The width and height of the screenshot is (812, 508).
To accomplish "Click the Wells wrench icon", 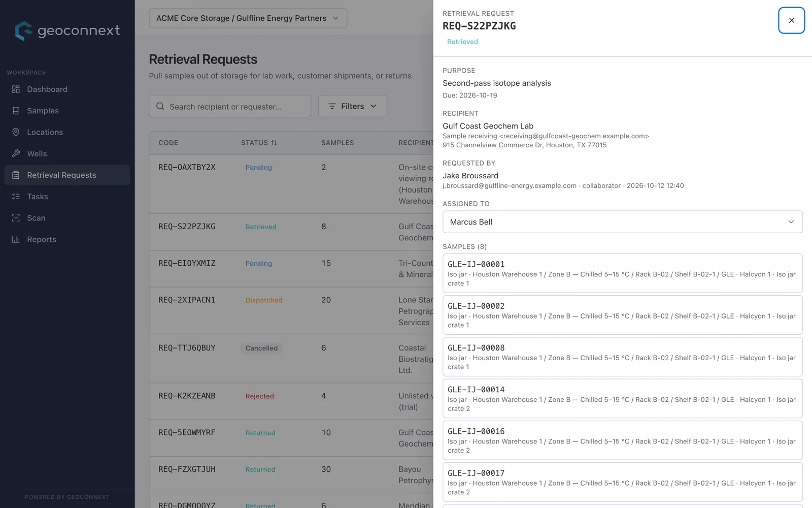I will pyautogui.click(x=16, y=153).
